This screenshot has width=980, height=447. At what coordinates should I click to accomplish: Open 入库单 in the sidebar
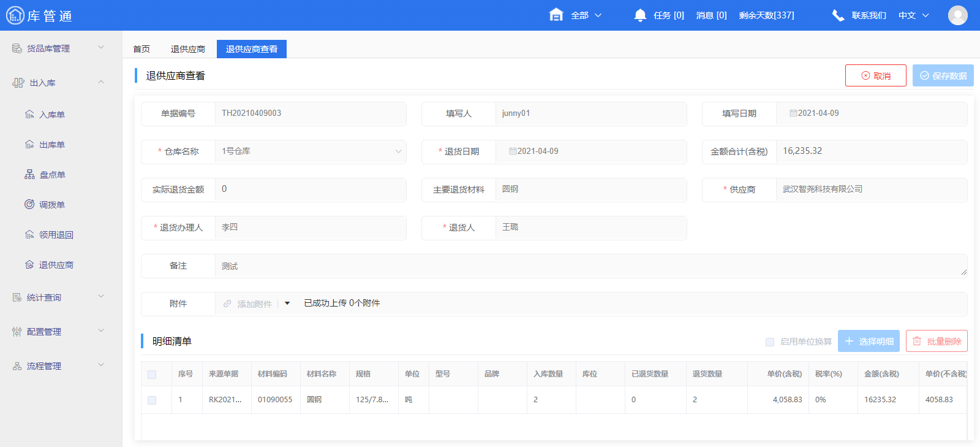(52, 115)
